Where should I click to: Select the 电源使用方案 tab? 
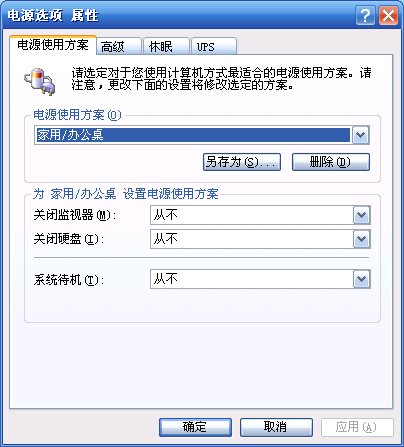pyautogui.click(x=53, y=45)
